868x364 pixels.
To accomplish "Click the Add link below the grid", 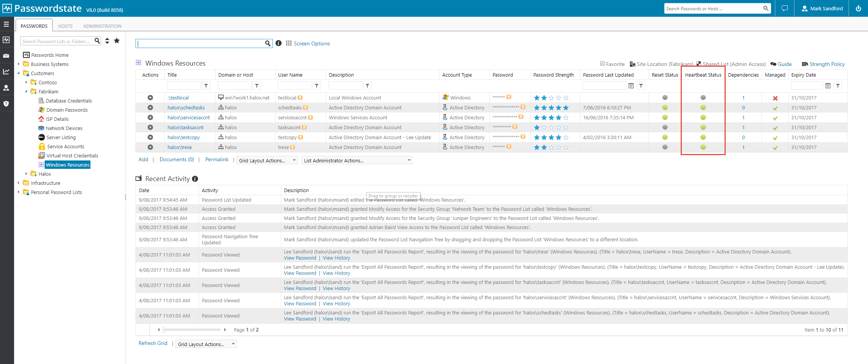I will tap(143, 159).
